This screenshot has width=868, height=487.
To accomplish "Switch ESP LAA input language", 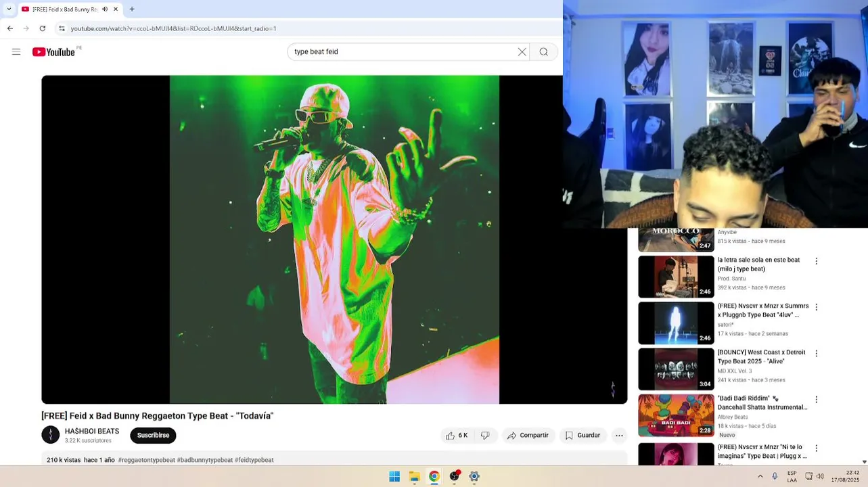I will (x=792, y=476).
